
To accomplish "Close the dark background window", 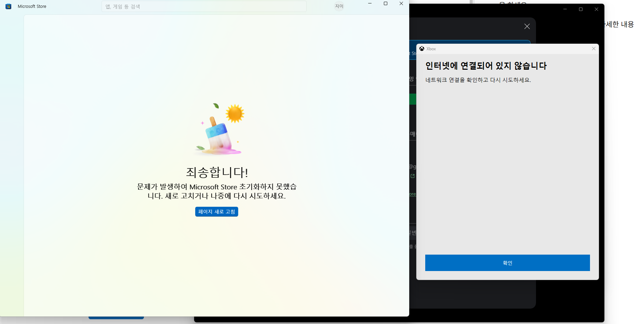I will point(596,9).
